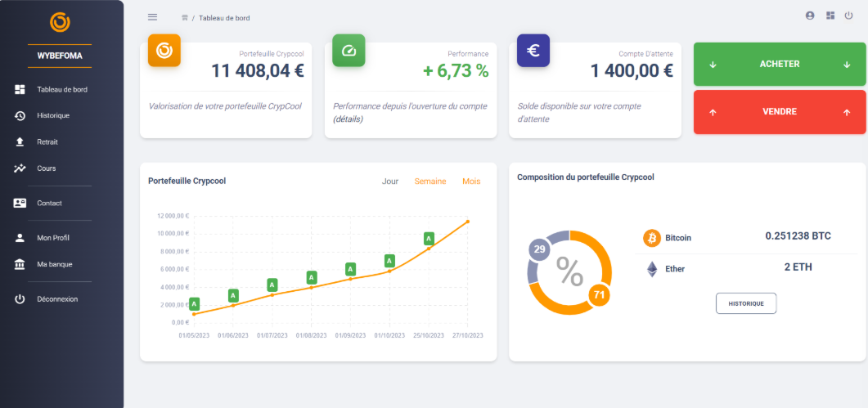Click the hamburger menu icon
Screen dimensions: 868x408
152,17
